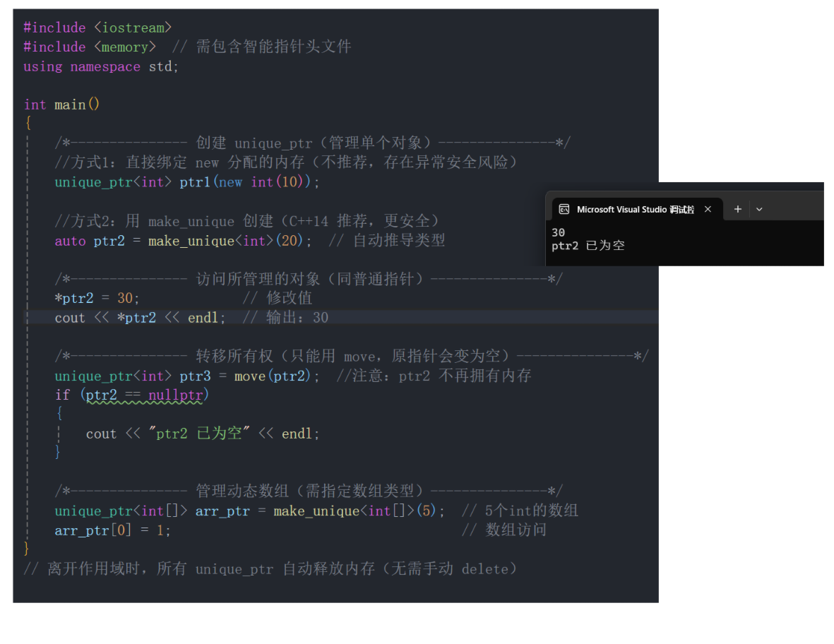Open a new terminal tab with plus button

click(x=738, y=210)
